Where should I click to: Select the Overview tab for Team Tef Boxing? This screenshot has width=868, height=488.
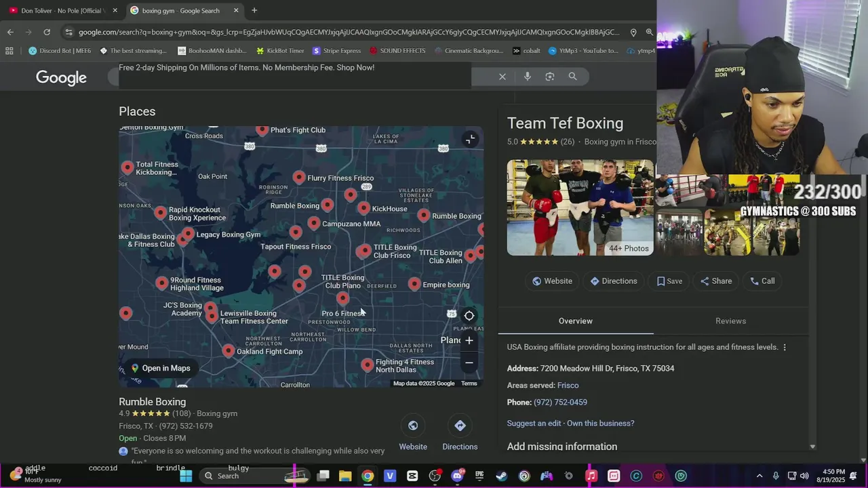[576, 321]
